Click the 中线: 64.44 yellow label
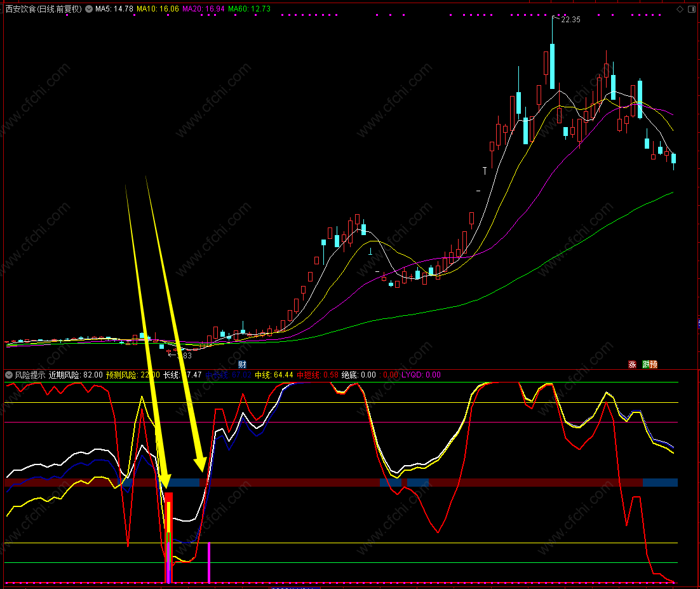Image resolution: width=700 pixels, height=589 pixels. [x=274, y=375]
